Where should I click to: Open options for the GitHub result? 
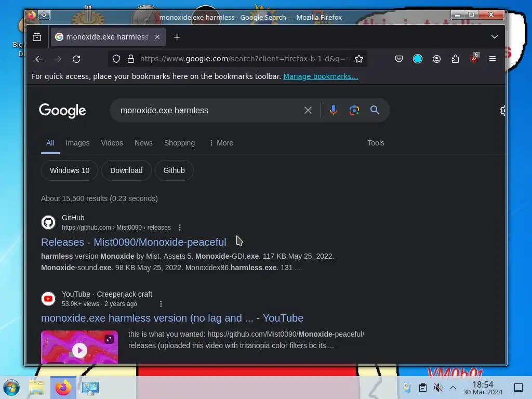[x=180, y=228]
